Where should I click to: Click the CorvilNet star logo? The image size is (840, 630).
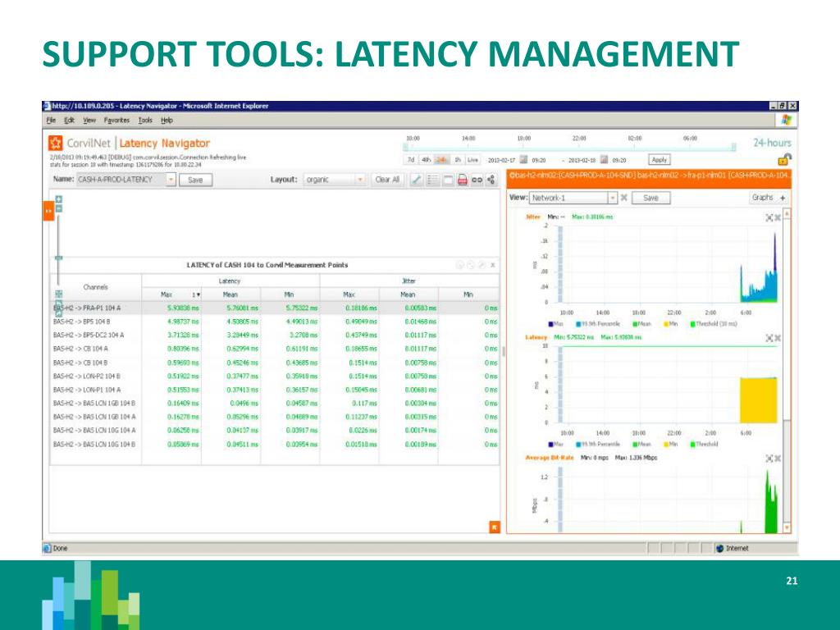(55, 143)
